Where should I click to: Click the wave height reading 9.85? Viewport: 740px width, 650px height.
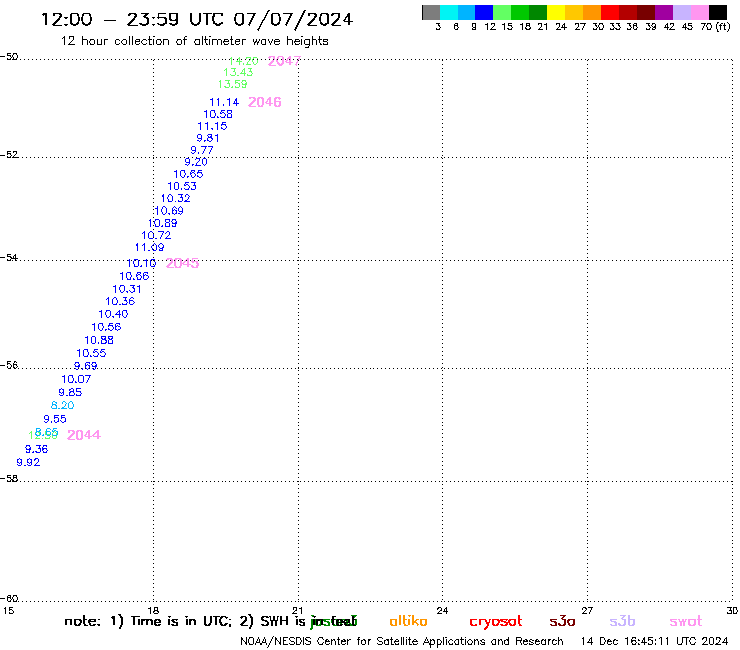[70, 392]
